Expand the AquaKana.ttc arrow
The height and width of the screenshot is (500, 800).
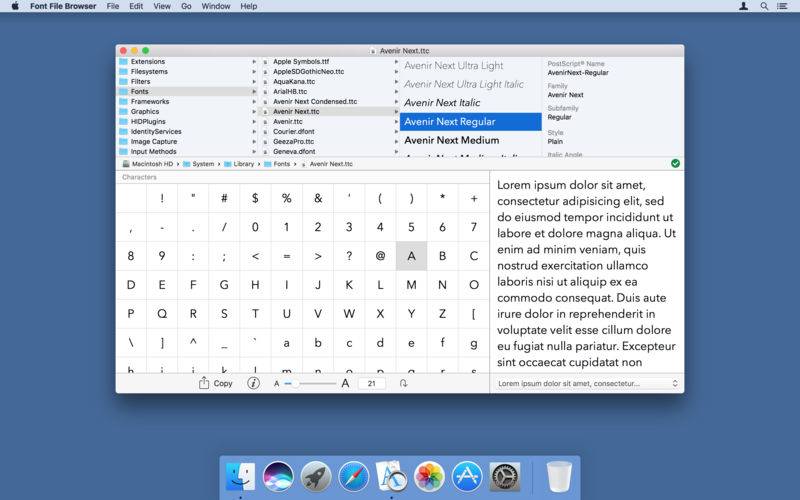pos(396,81)
